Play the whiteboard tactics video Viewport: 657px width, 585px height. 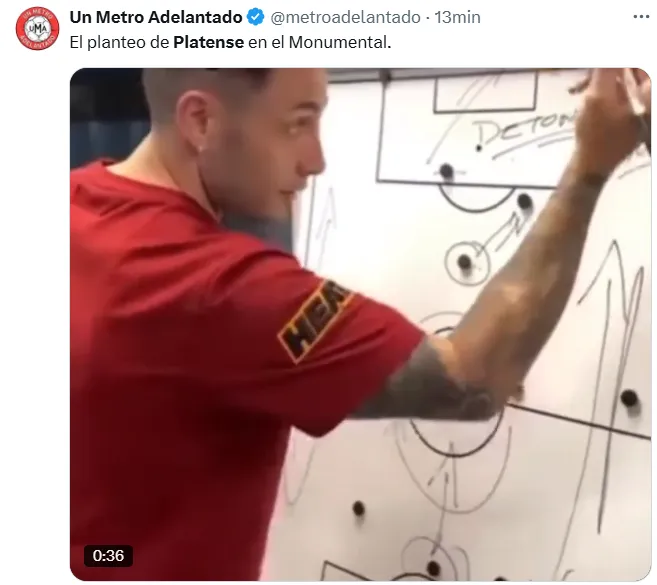(360, 324)
